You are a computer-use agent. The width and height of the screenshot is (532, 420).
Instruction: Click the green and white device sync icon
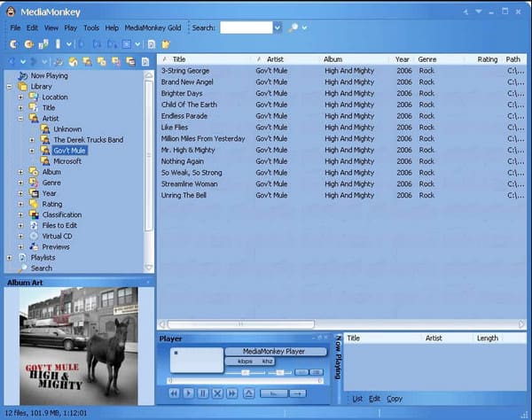coord(43,44)
